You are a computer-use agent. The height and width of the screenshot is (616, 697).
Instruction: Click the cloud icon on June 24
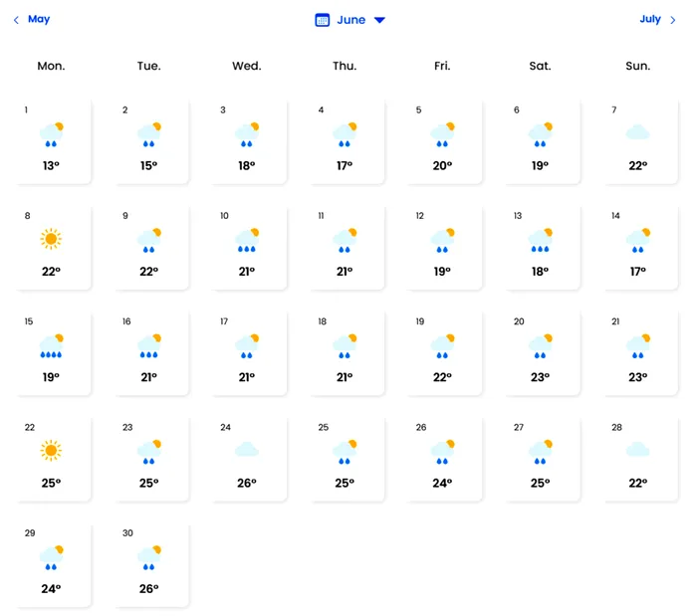pos(247,450)
